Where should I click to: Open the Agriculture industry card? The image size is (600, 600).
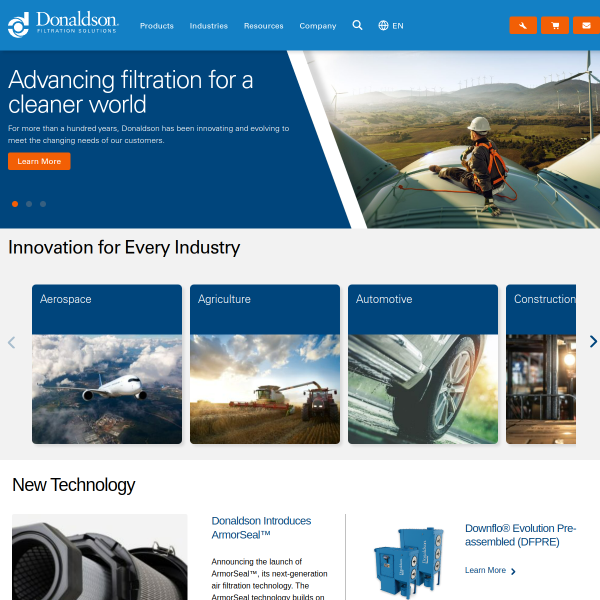tap(265, 364)
